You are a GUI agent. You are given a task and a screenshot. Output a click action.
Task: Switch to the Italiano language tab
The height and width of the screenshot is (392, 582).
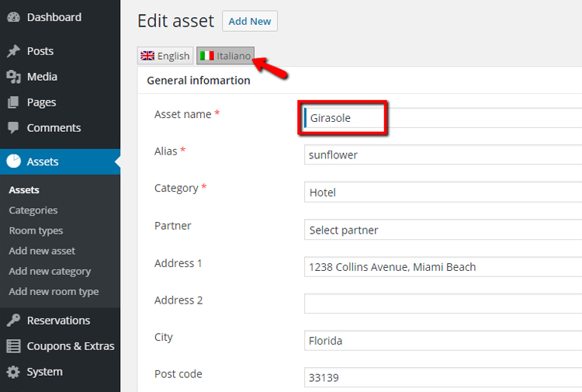click(225, 56)
